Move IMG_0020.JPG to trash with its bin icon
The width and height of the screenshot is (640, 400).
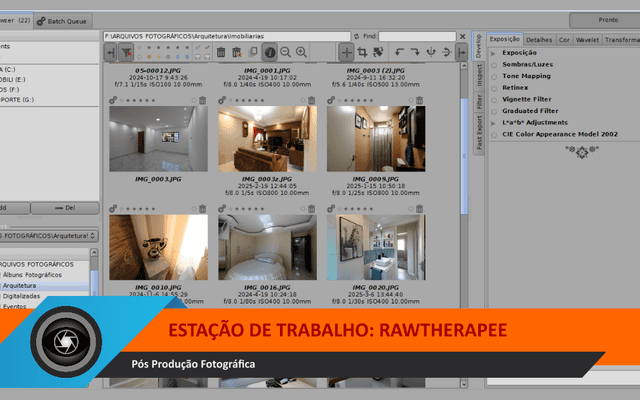[420, 209]
